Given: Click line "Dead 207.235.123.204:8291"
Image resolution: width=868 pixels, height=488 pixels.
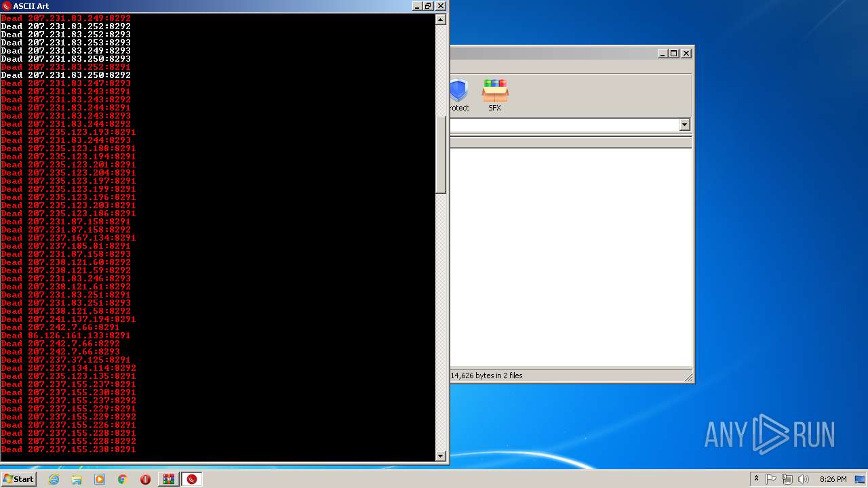Looking at the screenshot, I should (68, 173).
